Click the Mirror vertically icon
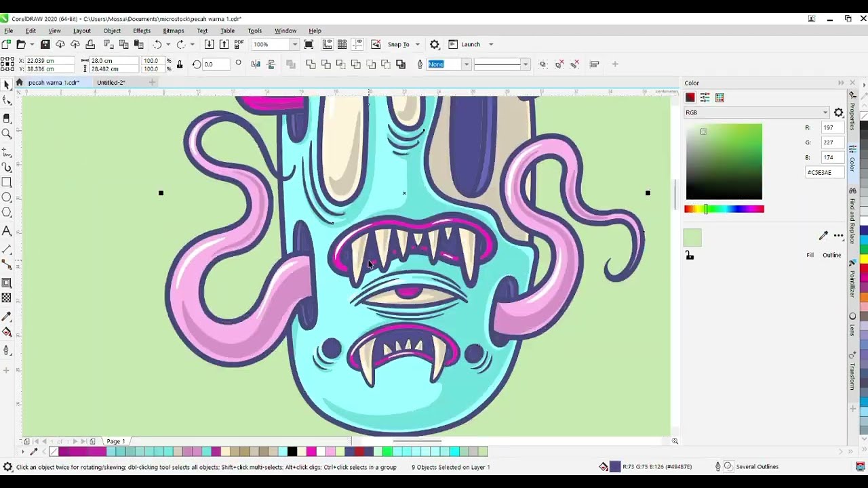This screenshot has width=868, height=488. point(271,64)
